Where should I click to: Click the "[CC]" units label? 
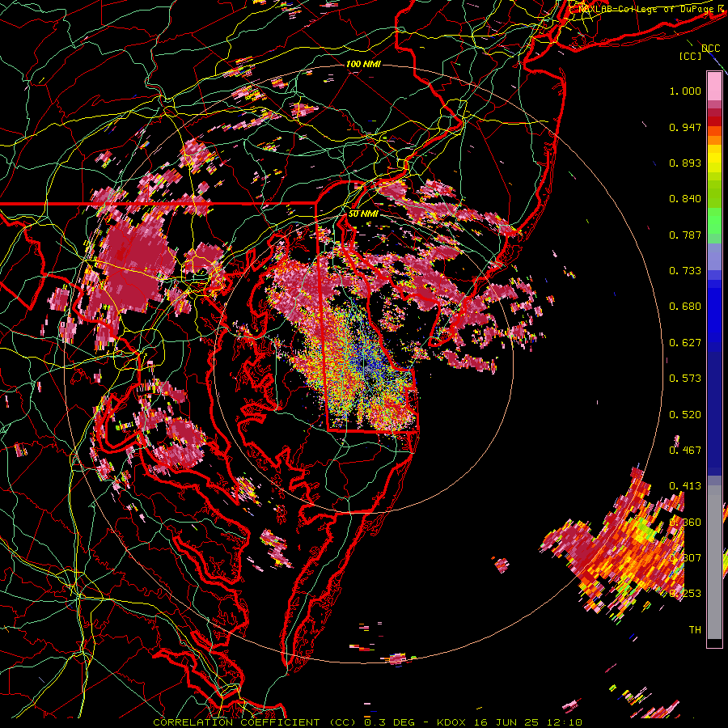point(691,56)
